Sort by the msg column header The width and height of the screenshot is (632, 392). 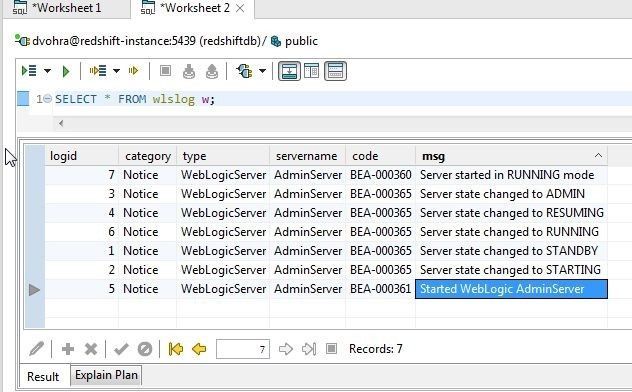coord(511,156)
